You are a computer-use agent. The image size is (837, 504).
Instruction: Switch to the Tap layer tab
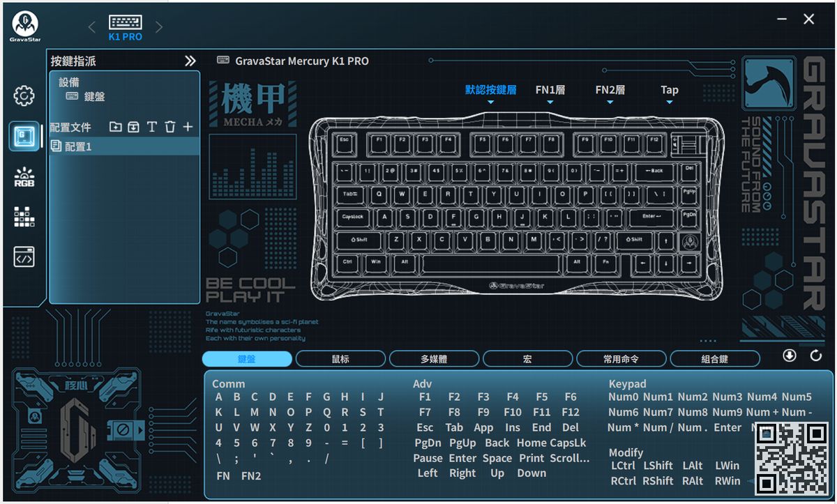(x=669, y=90)
